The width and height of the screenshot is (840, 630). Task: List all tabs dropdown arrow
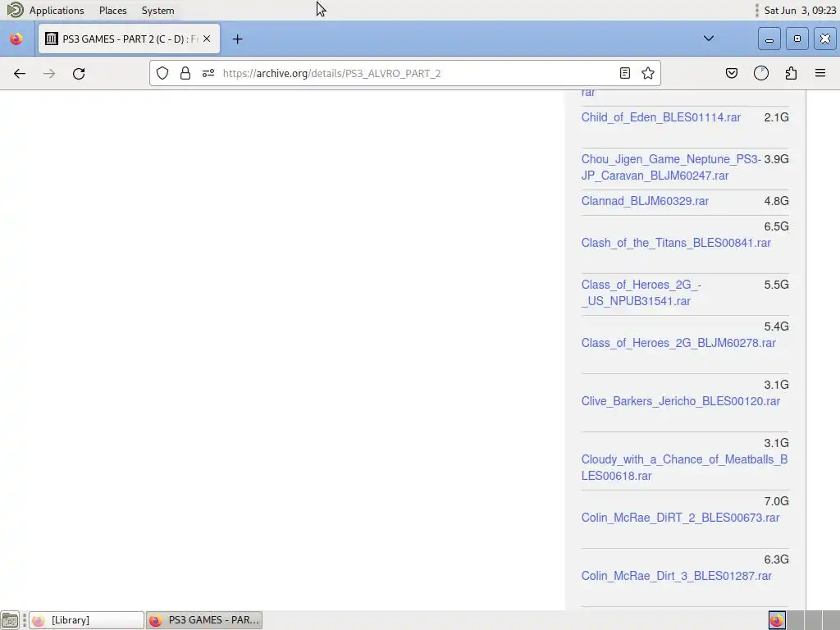[x=708, y=39]
